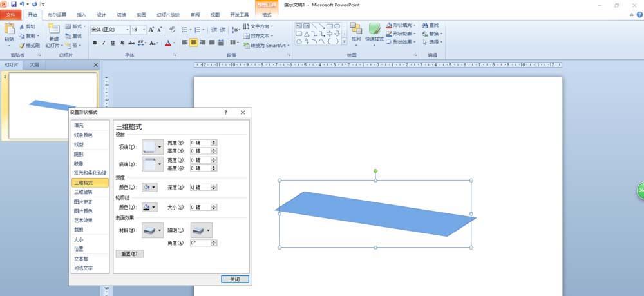Click the Align Text (对齐文本) button
644x296 pixels.
click(258, 35)
